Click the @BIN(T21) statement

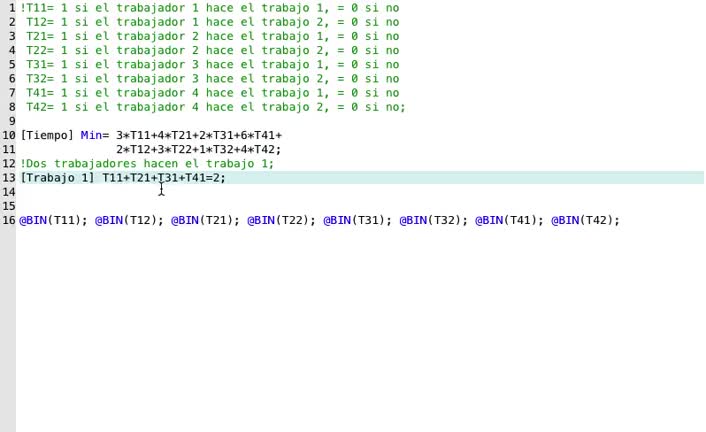[205, 220]
